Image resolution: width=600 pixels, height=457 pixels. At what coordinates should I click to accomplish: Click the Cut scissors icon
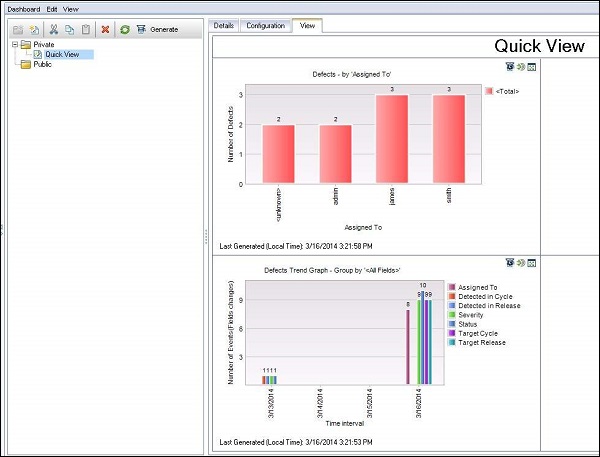click(x=54, y=30)
